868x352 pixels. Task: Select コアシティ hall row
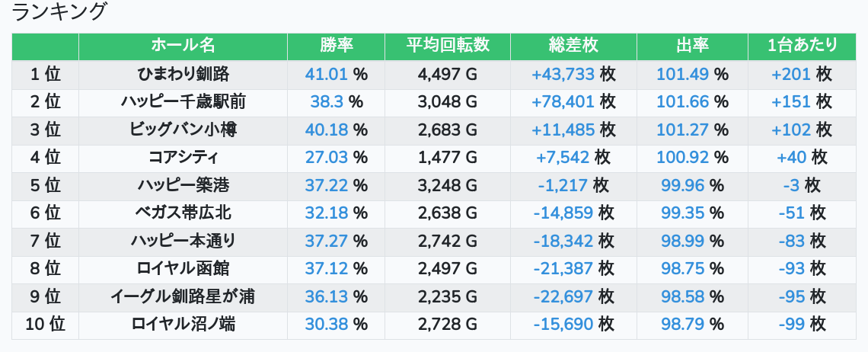coord(183,158)
